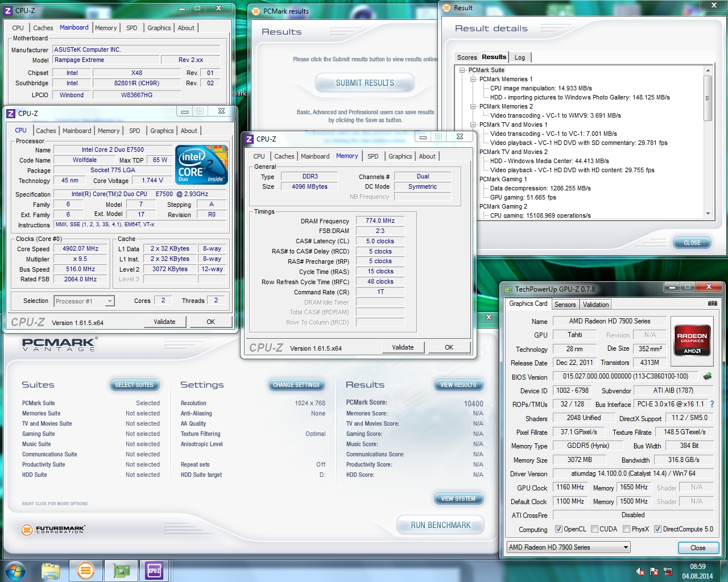Click the CPU-Z icon in Mainboard window title

pos(9,10)
